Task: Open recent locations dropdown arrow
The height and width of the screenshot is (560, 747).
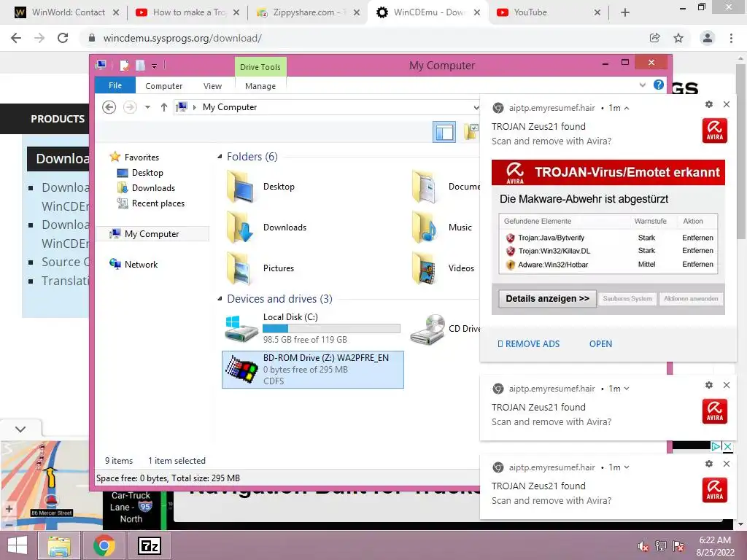Action: [x=147, y=107]
